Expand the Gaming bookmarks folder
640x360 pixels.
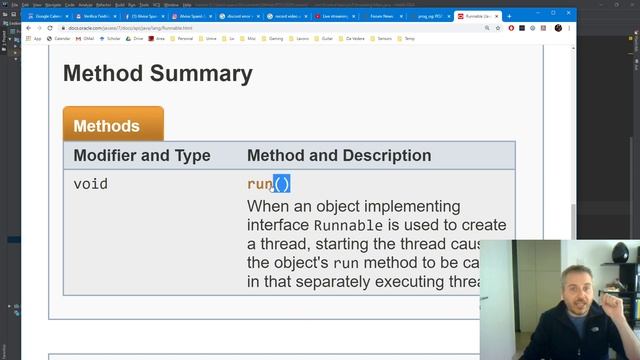tap(272, 39)
